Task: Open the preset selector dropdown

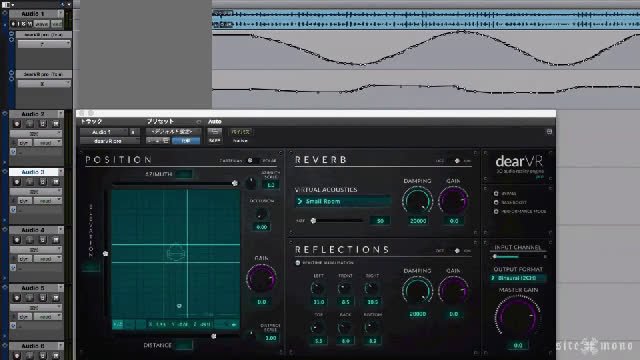Action: click(173, 132)
